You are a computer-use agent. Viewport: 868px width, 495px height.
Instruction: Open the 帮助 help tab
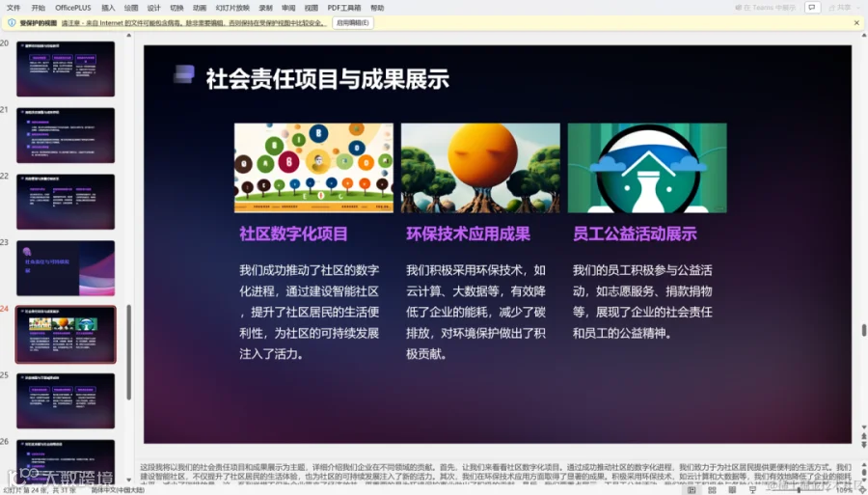click(377, 8)
